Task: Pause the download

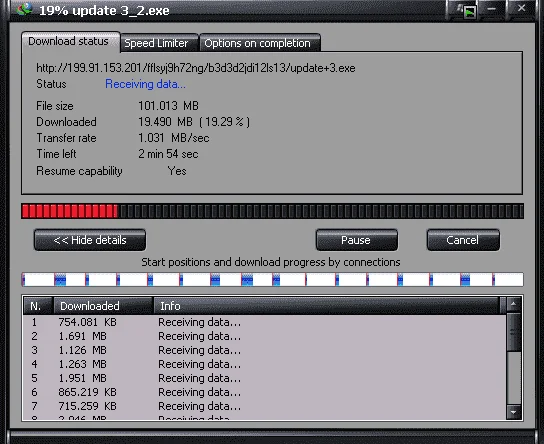Action: point(356,240)
